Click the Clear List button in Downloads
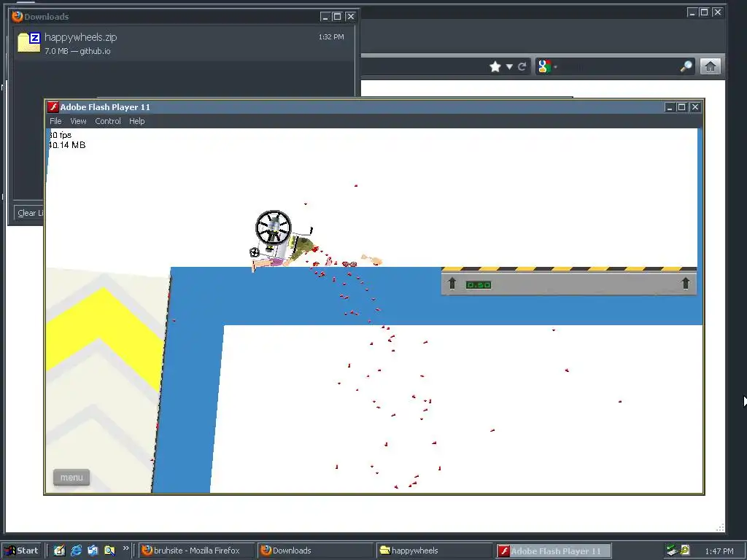Viewport: 747px width, 560px height. click(x=29, y=213)
